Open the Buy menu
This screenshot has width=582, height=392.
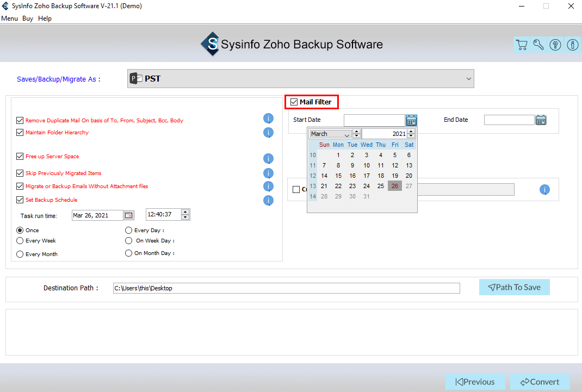(27, 18)
